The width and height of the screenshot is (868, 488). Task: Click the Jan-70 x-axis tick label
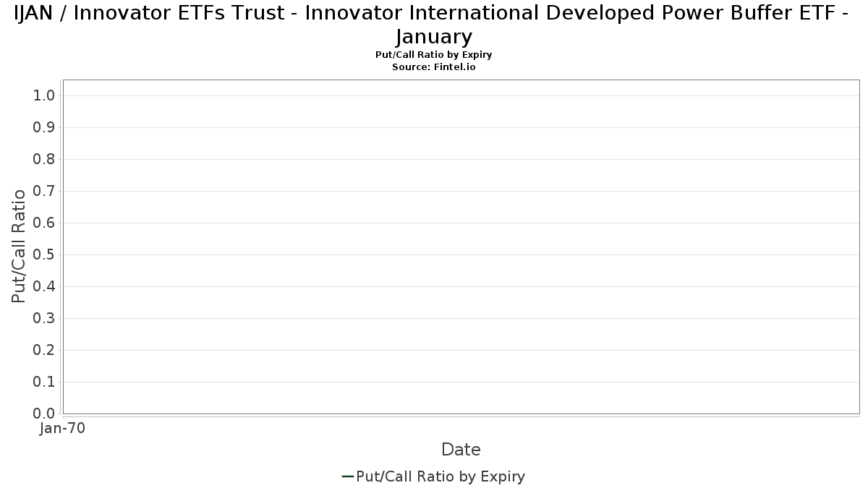pyautogui.click(x=63, y=428)
